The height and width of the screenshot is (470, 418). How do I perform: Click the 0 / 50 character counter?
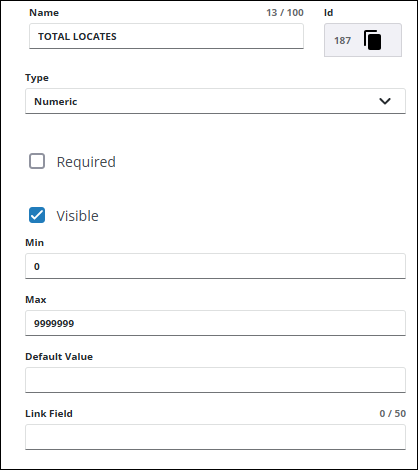pos(393,414)
